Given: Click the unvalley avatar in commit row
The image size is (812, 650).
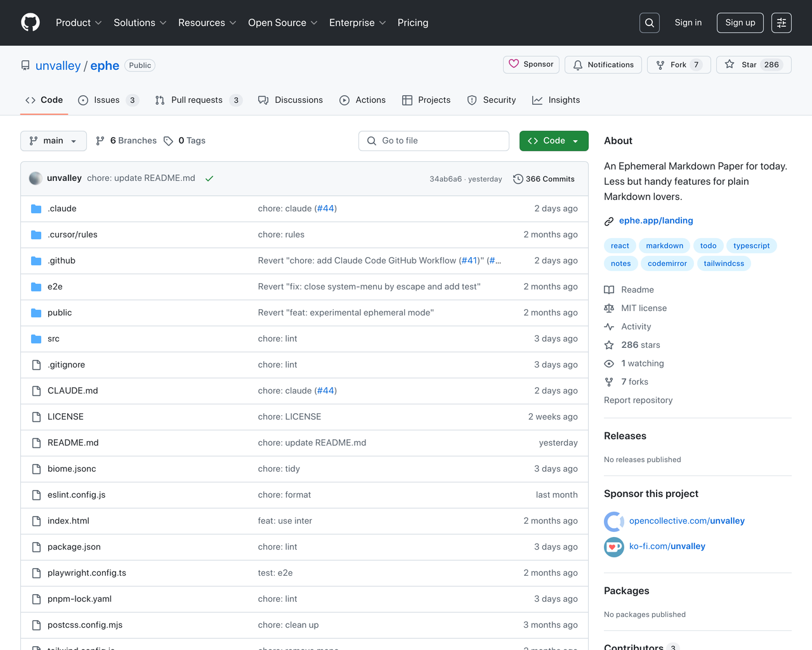Looking at the screenshot, I should [36, 178].
